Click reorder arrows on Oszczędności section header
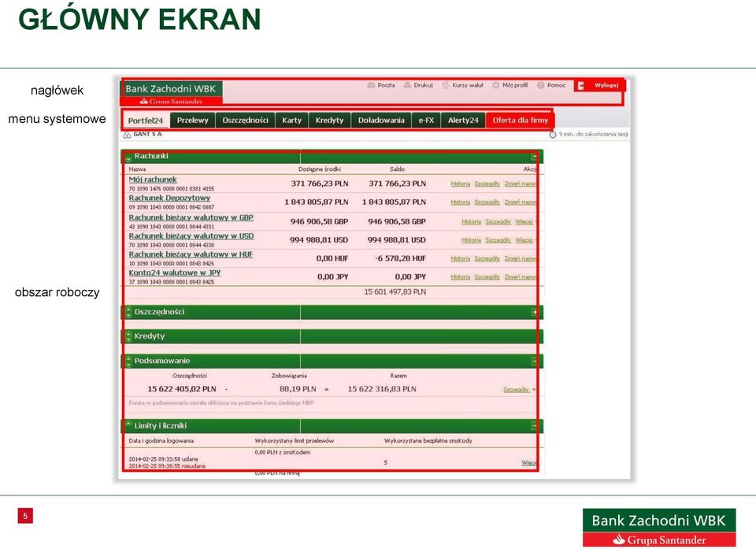Image resolution: width=756 pixels, height=549 pixels. (x=128, y=312)
